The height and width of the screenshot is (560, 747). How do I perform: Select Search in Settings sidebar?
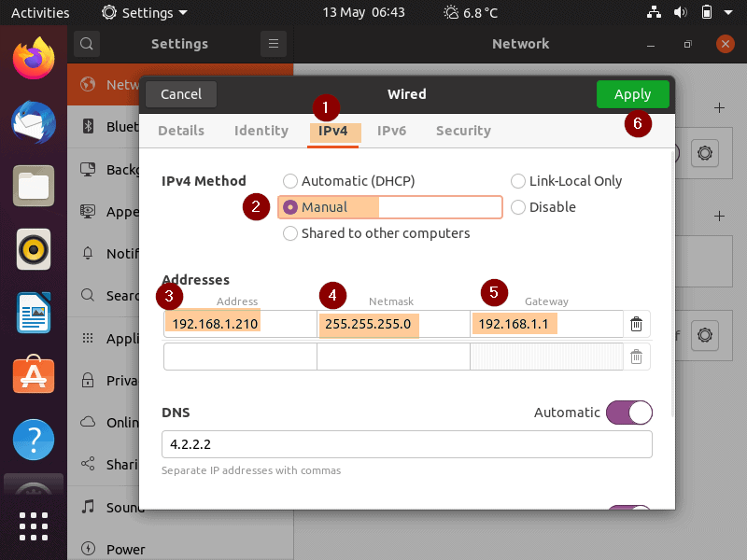[104, 296]
